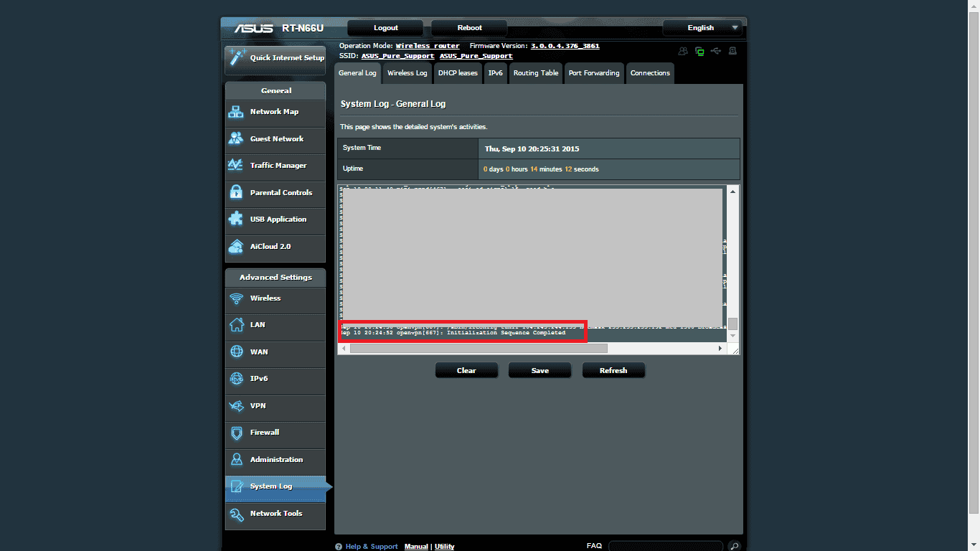Click the Logout button
980x551 pixels.
click(x=386, y=28)
